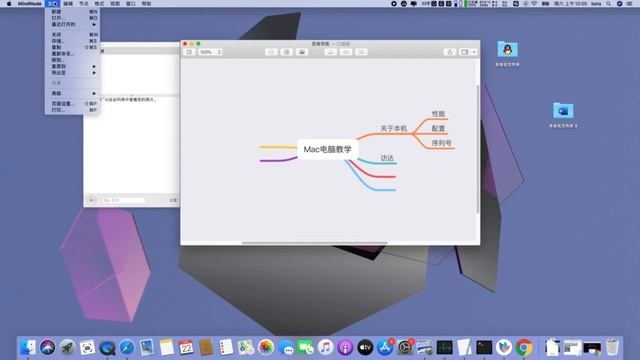Open the 帮助 menu in menu bar
Image resolution: width=640 pixels, height=360 pixels.
point(146,4)
